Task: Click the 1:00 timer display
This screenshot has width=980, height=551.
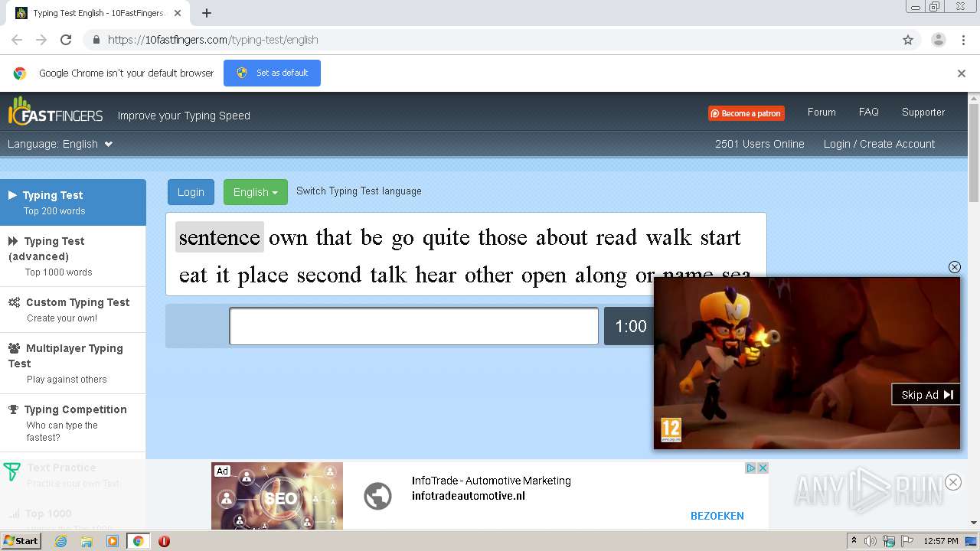Action: [630, 326]
